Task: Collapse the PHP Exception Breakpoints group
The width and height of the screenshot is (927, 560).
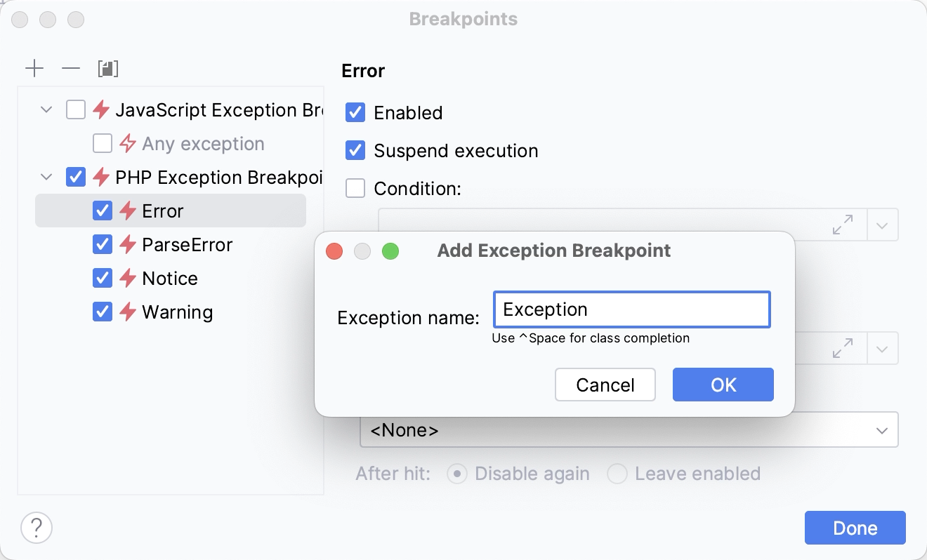Action: coord(46,177)
